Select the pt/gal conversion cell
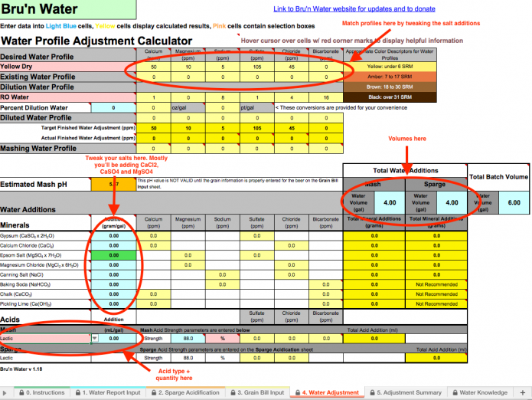The width and height of the screenshot is (532, 400). click(x=257, y=107)
